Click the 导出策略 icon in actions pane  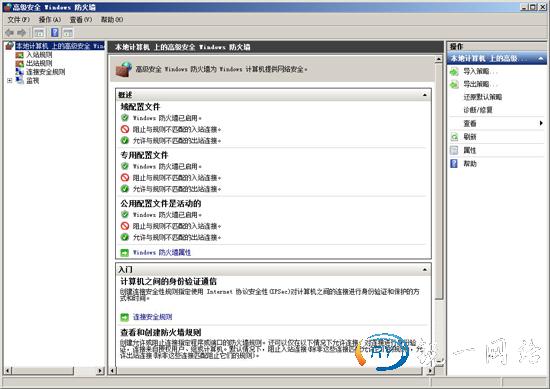click(x=454, y=85)
